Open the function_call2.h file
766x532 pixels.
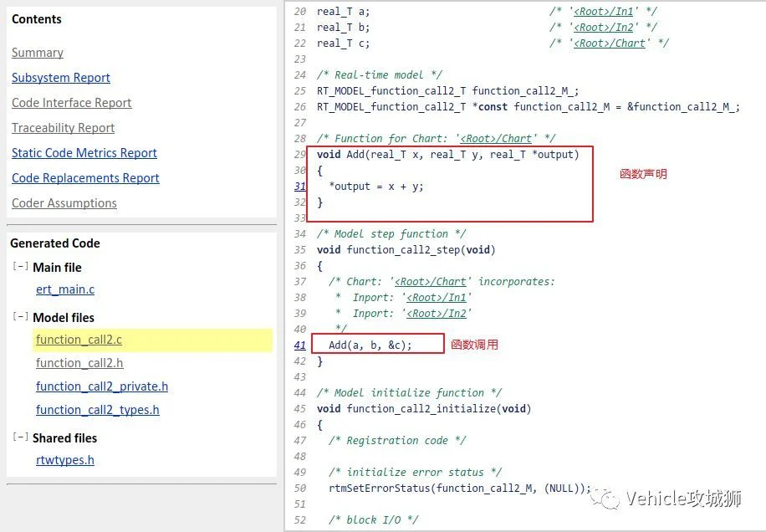(x=79, y=363)
